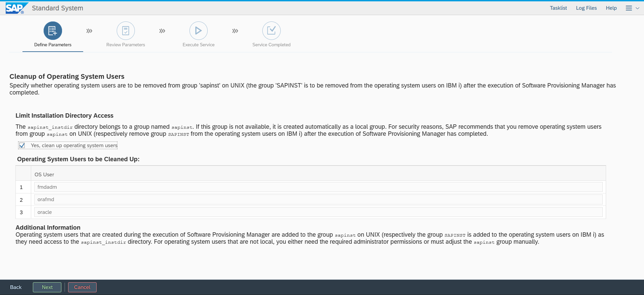644x295 pixels.
Task: Click the 'Standard System' title text
Action: (57, 8)
